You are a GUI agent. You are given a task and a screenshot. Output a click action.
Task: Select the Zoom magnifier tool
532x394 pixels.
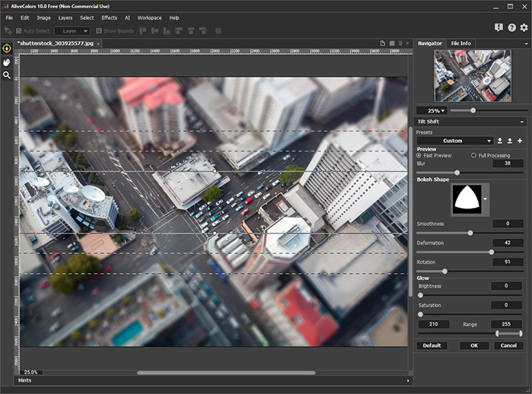[7, 75]
